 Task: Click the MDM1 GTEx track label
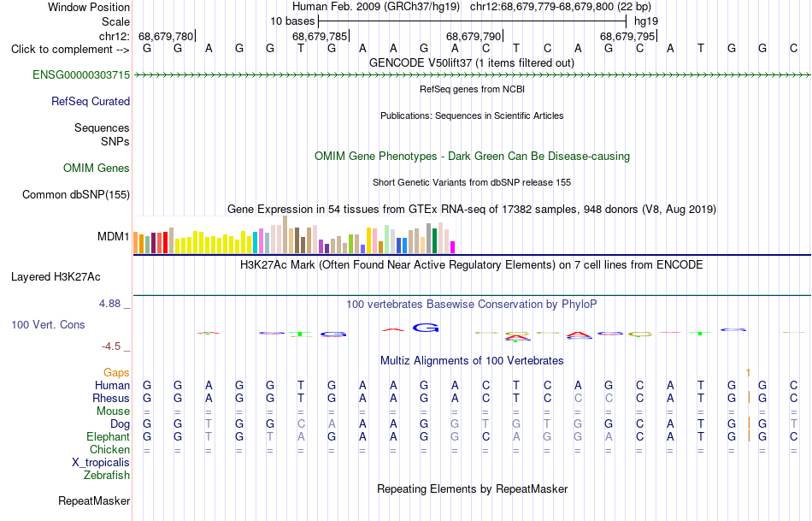click(x=114, y=236)
